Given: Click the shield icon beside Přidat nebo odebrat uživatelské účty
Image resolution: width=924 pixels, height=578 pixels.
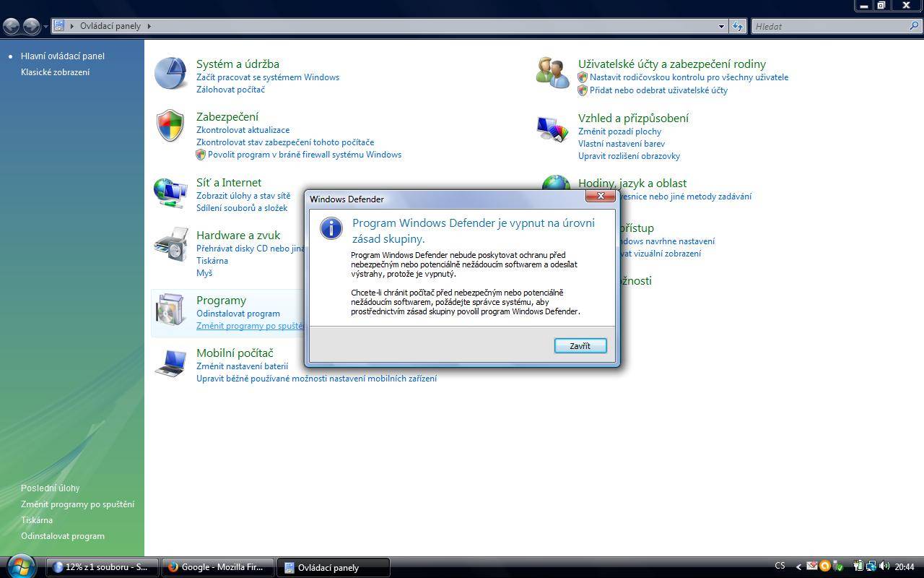Looking at the screenshot, I should pos(583,90).
